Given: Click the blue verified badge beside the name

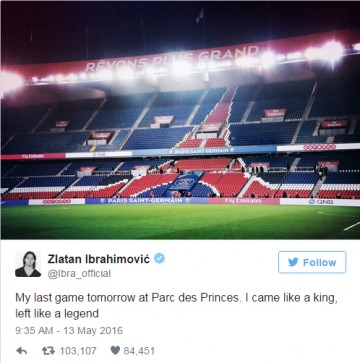Looking at the screenshot, I should point(159,258).
